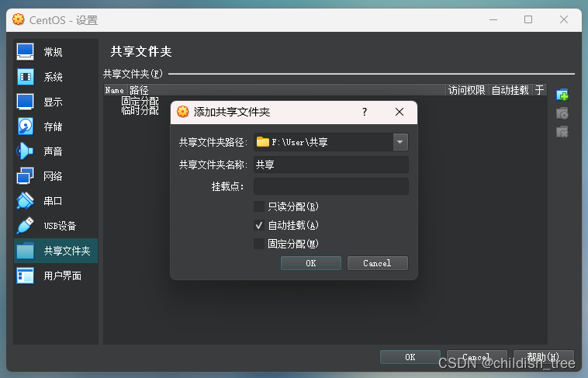
Task: Open the 用户界面 layout icon
Action: pyautogui.click(x=25, y=276)
